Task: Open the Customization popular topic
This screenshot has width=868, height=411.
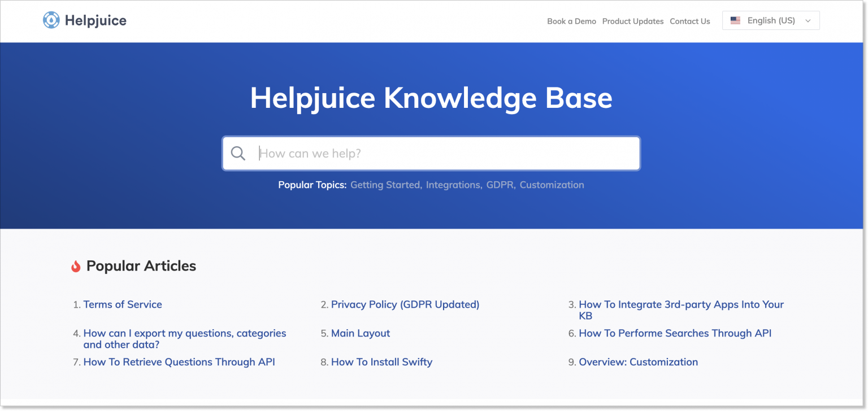Action: 552,185
